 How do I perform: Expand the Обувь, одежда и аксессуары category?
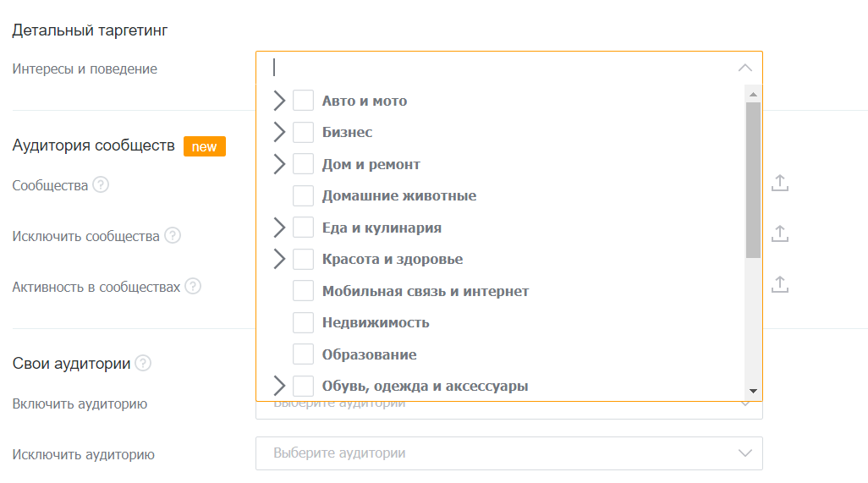(279, 386)
